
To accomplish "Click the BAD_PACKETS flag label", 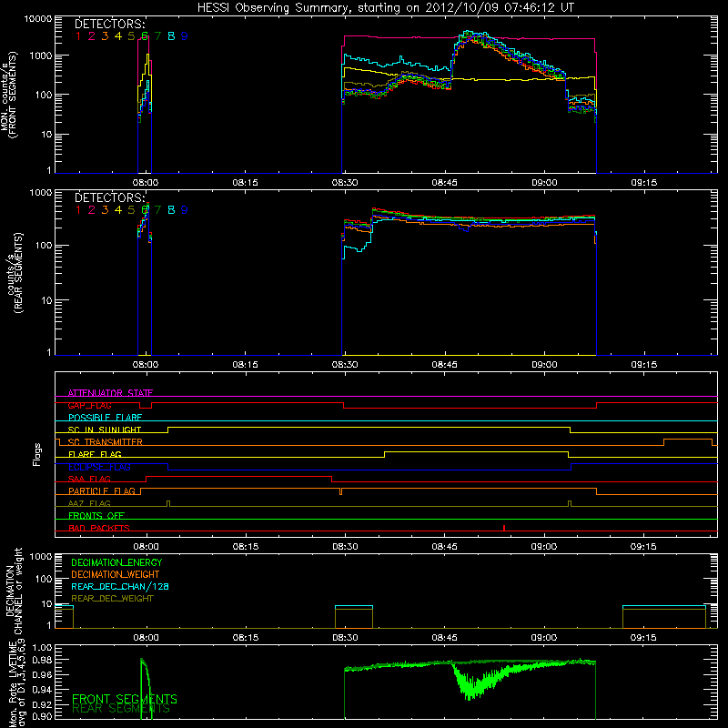I will coord(99,529).
